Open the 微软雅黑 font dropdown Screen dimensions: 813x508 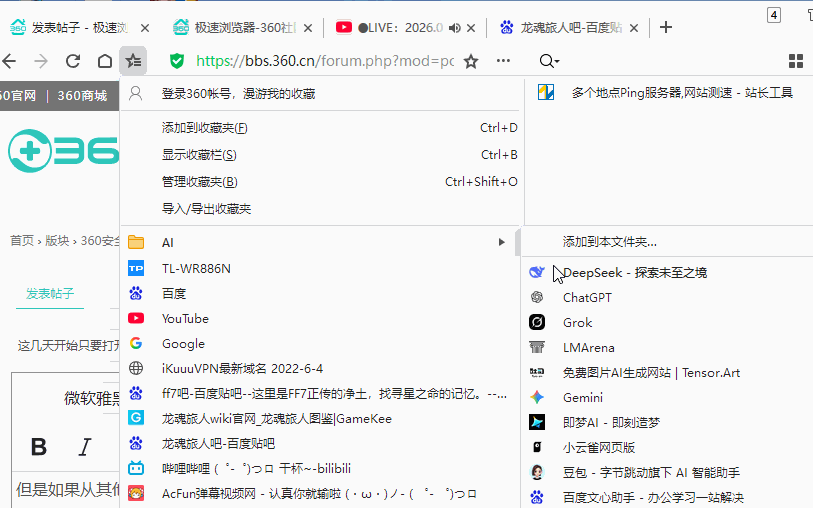coord(92,398)
